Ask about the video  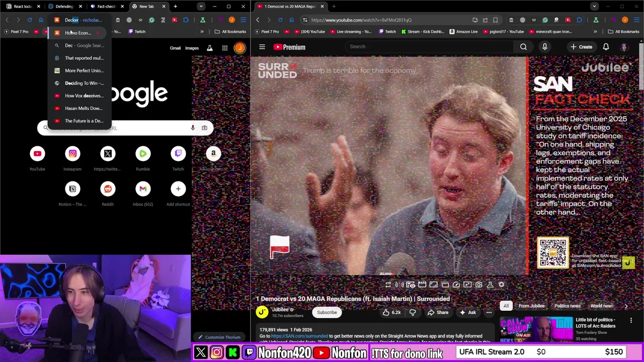(x=467, y=312)
